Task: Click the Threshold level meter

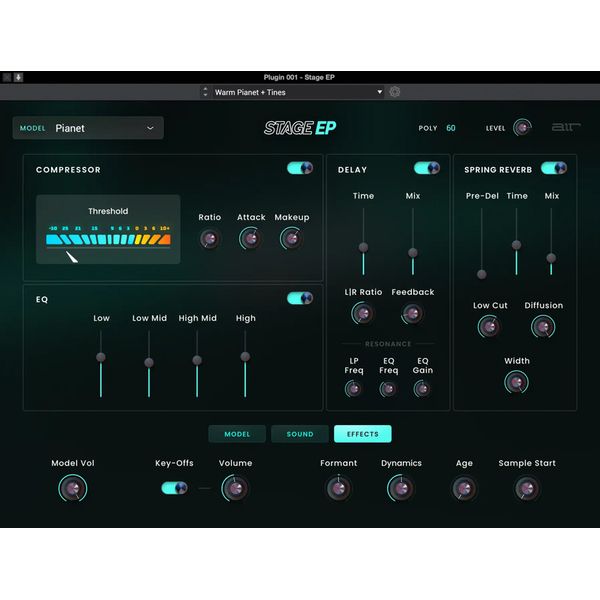Action: point(108,240)
